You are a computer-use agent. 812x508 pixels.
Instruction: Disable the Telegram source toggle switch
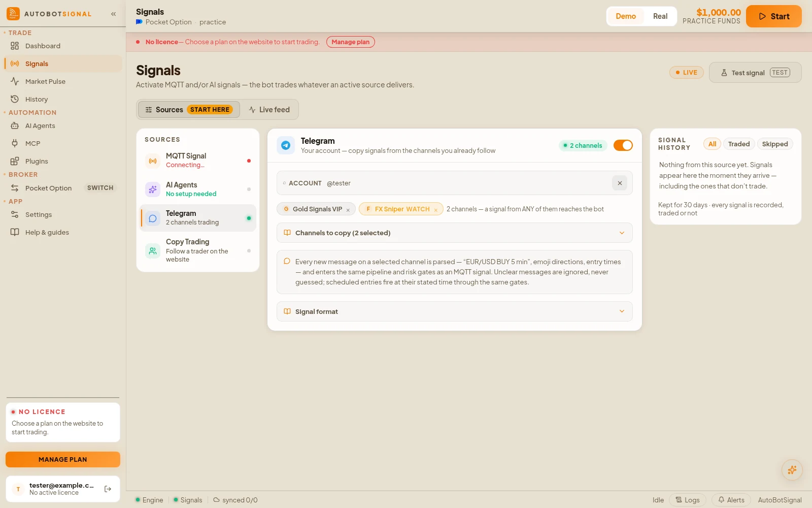[x=623, y=145]
